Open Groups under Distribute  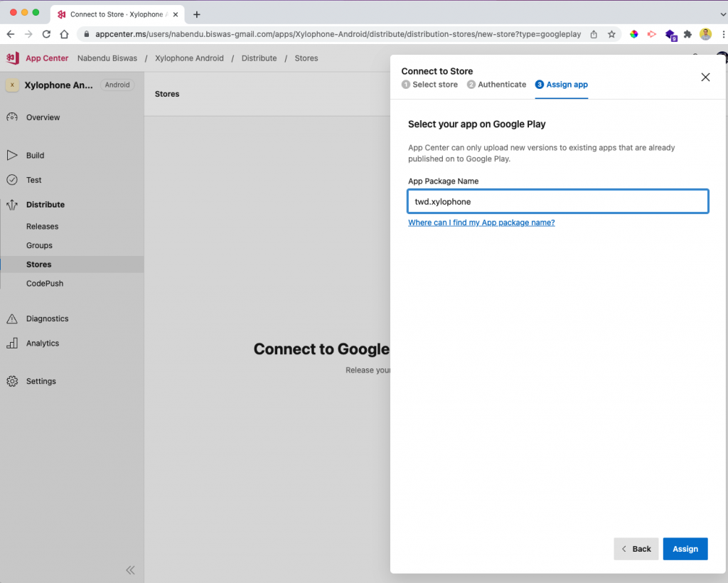[x=39, y=245]
